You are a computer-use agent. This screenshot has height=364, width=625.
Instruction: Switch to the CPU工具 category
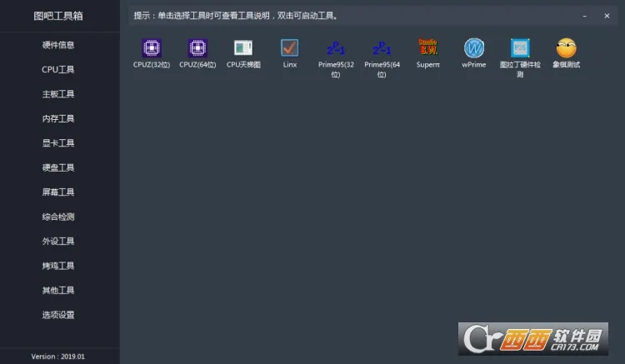(x=58, y=70)
